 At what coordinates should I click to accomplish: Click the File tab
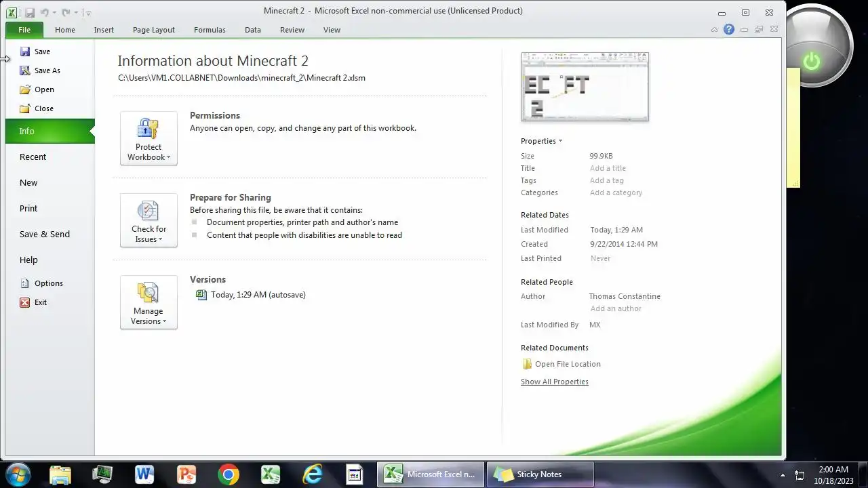(24, 30)
